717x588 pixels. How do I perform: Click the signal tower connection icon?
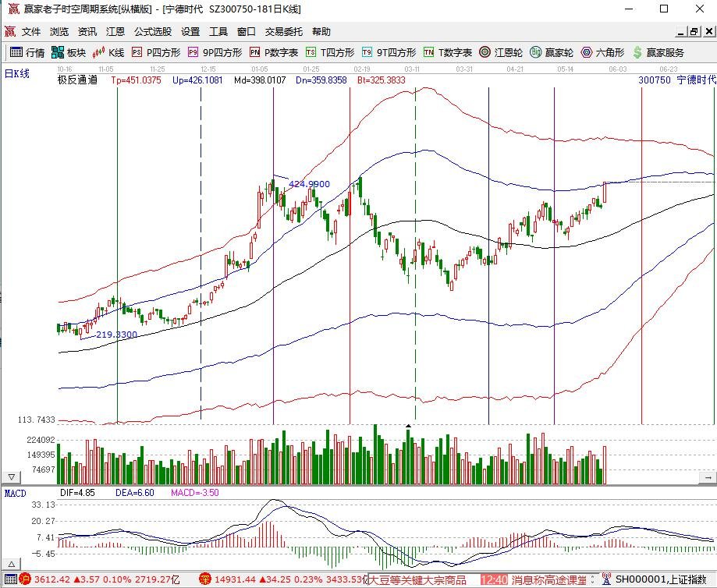point(606,579)
